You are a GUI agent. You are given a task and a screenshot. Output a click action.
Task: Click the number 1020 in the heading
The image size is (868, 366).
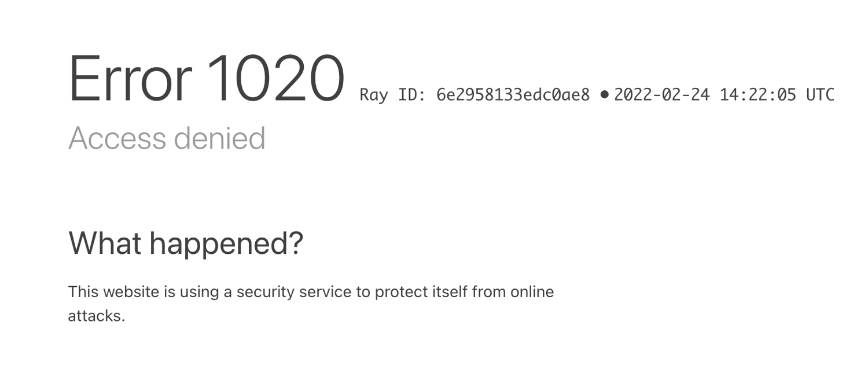click(275, 79)
